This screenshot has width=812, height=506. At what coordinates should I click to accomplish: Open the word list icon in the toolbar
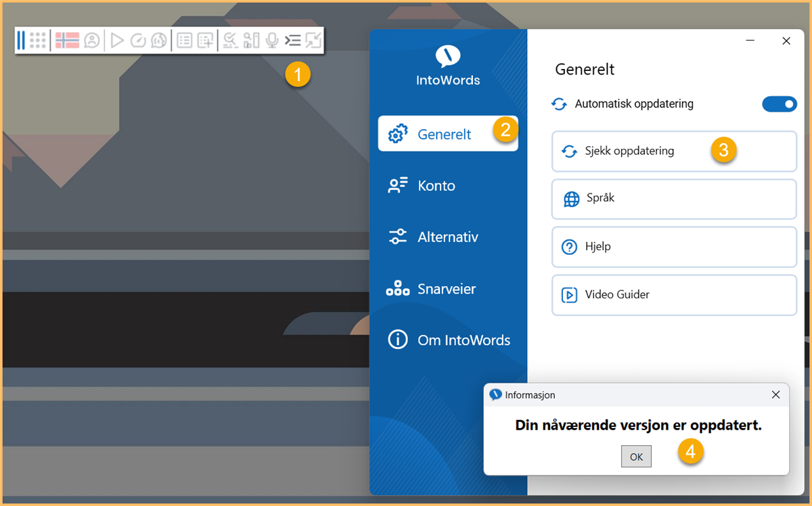point(184,41)
